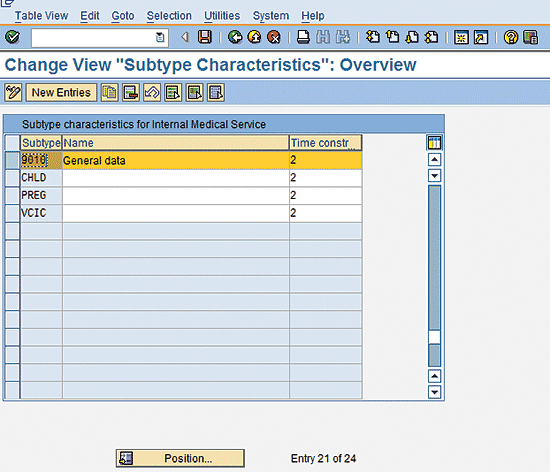This screenshot has height=472, width=550.
Task: Click the New Entries button
Action: [61, 93]
